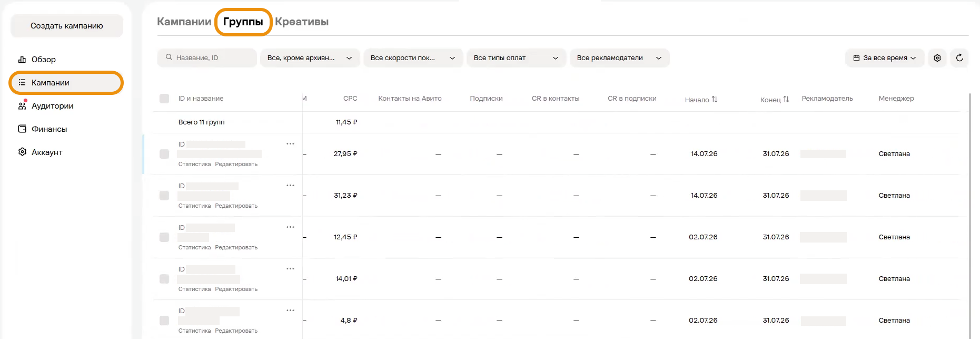This screenshot has width=980, height=339.
Task: Expand the Все скорости пок... dropdown
Action: [x=413, y=58]
